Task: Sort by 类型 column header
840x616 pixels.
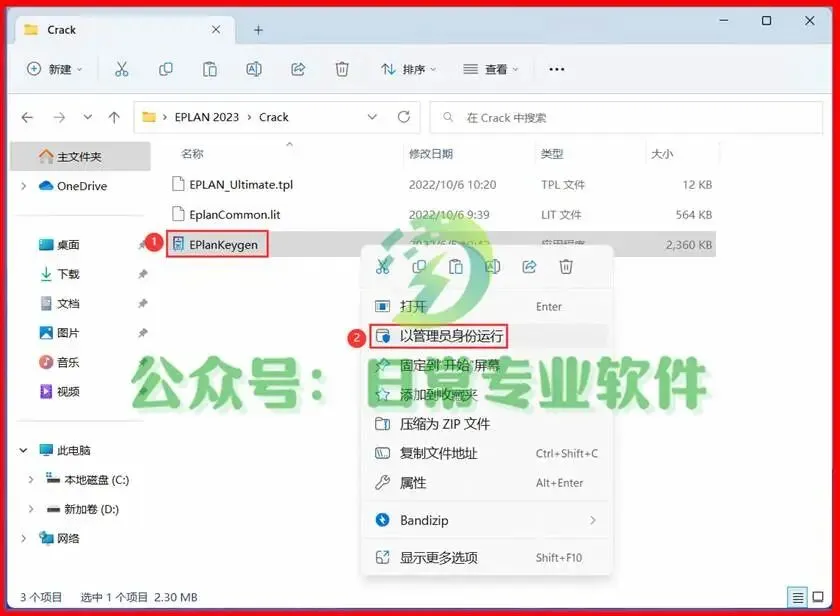Action: [x=552, y=154]
